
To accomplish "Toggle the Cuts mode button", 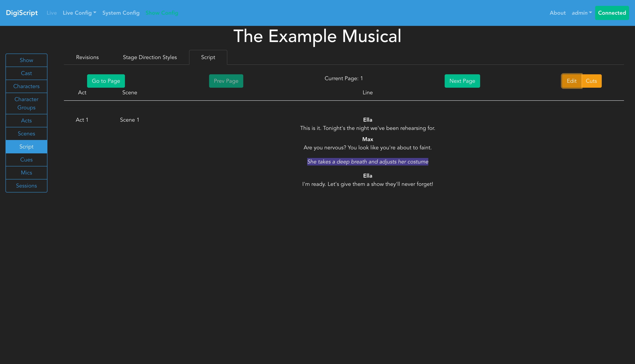I will (x=591, y=81).
